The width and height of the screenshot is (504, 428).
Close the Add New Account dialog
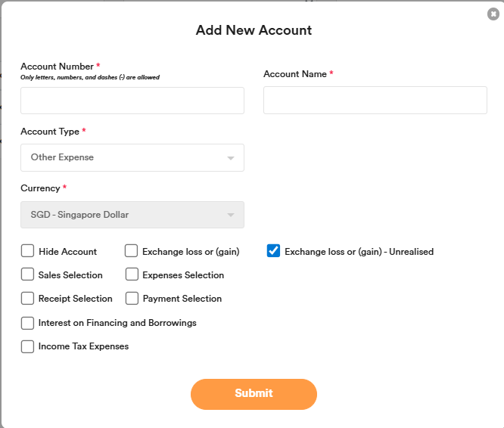[x=493, y=14]
